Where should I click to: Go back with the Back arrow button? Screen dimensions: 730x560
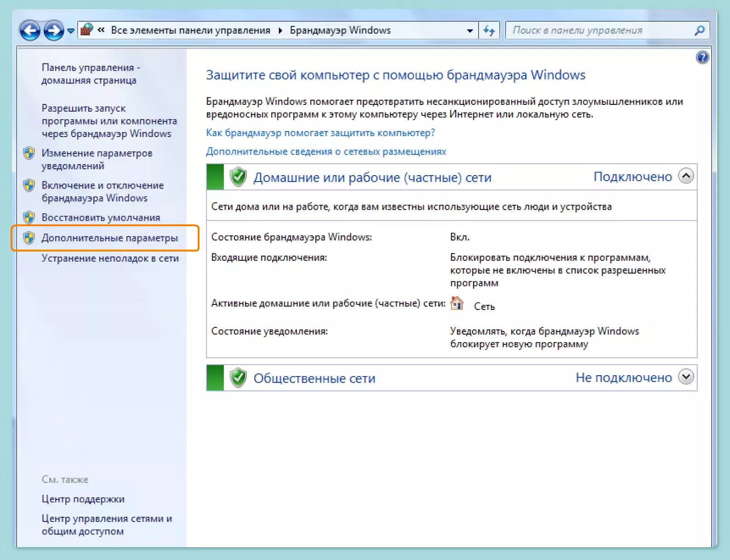pos(30,31)
